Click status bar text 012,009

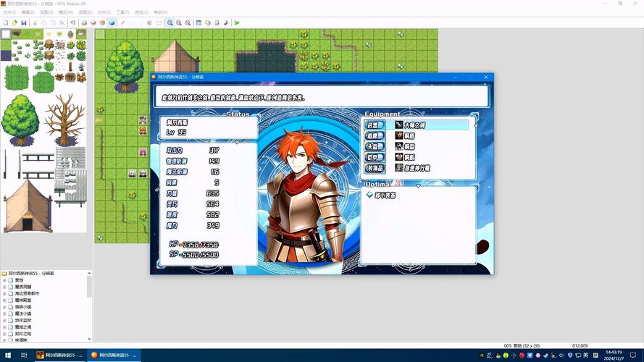[x=580, y=345]
